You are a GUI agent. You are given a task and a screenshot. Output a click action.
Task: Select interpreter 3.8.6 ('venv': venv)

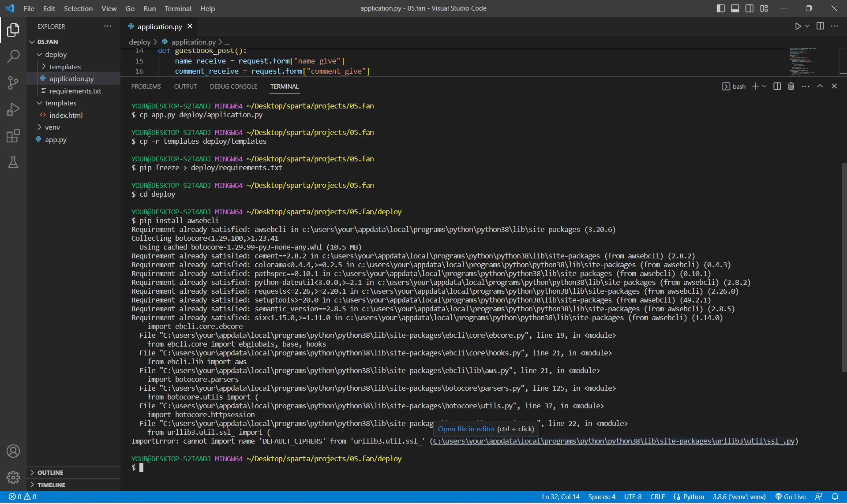pyautogui.click(x=739, y=497)
